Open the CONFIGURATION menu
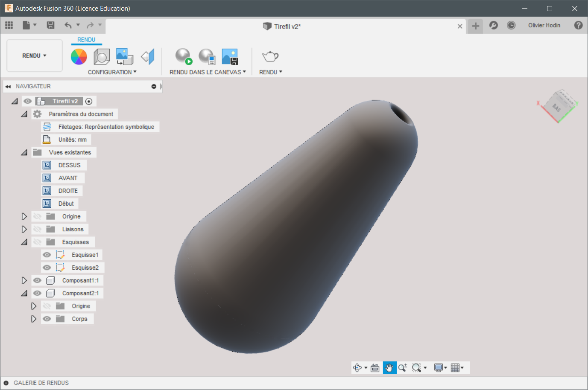The height and width of the screenshot is (390, 588). [x=112, y=72]
